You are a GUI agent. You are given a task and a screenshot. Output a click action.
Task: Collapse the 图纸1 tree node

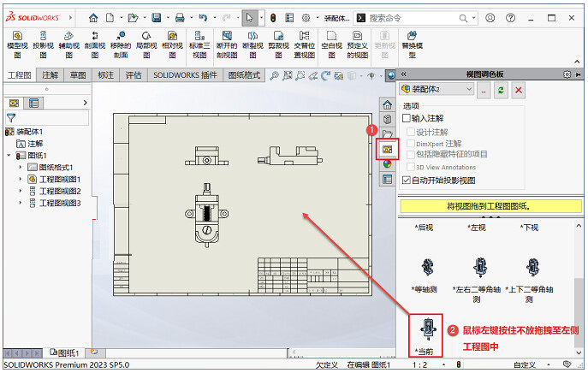(x=9, y=156)
